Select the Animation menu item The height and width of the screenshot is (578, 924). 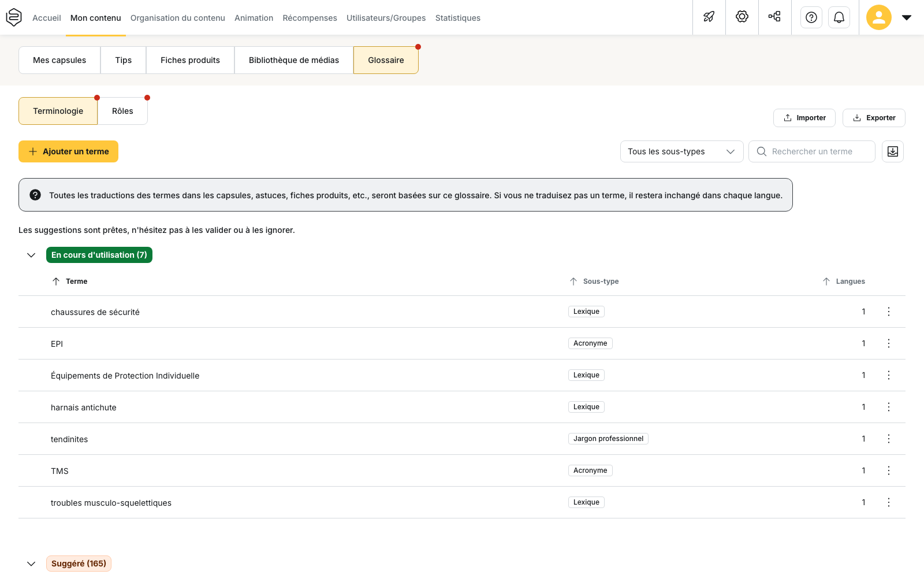pyautogui.click(x=254, y=18)
